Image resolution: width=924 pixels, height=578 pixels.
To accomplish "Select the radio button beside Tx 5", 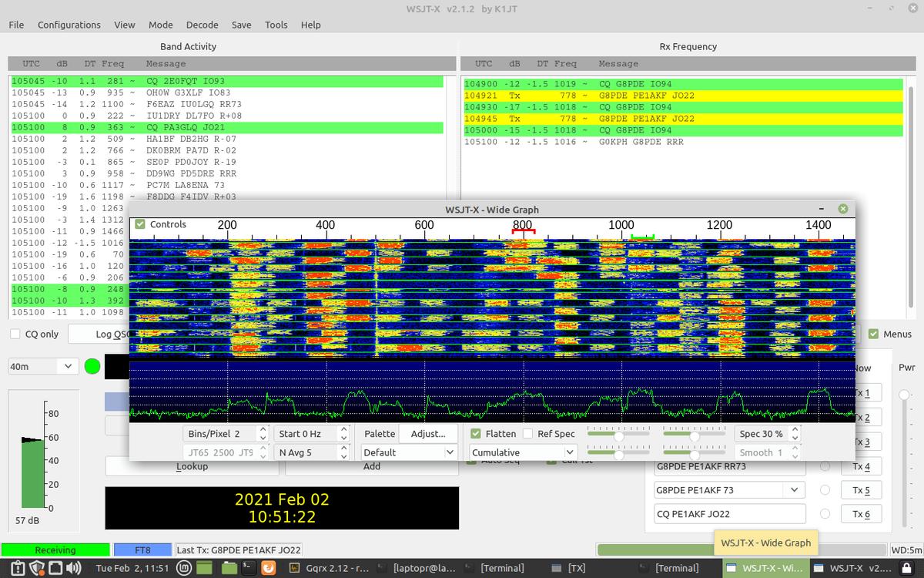I will click(x=825, y=490).
